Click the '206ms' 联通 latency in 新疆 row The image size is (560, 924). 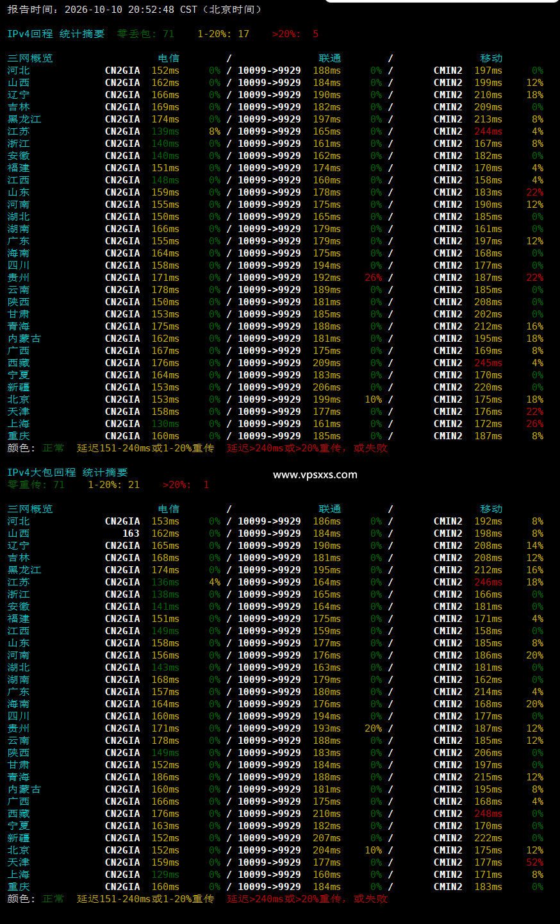[x=327, y=387]
